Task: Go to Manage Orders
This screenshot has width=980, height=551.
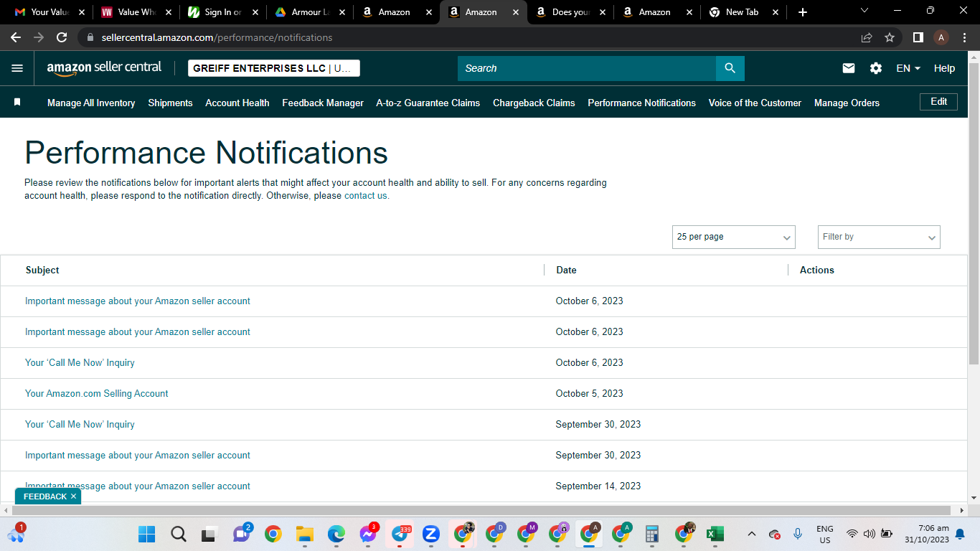Action: [847, 103]
